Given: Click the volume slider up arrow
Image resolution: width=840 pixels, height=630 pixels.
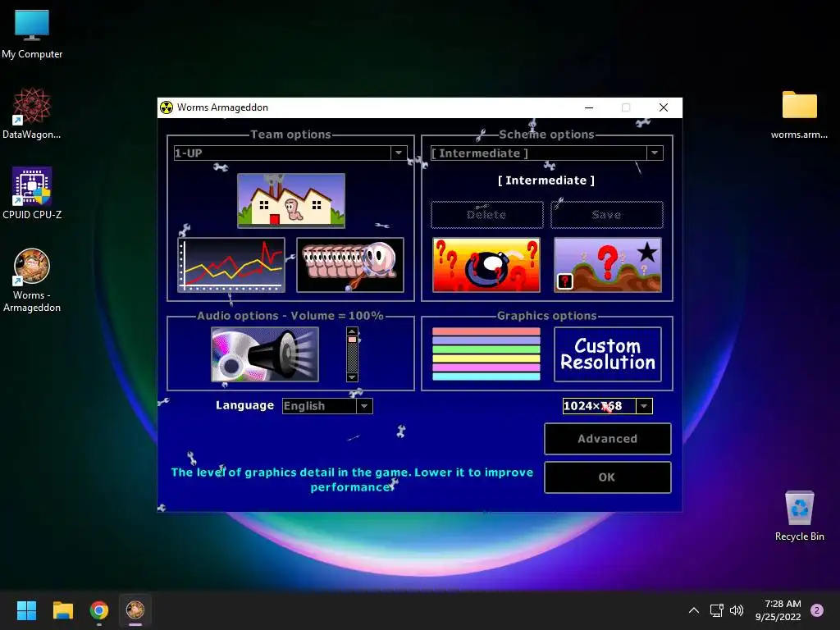Looking at the screenshot, I should click(x=352, y=331).
